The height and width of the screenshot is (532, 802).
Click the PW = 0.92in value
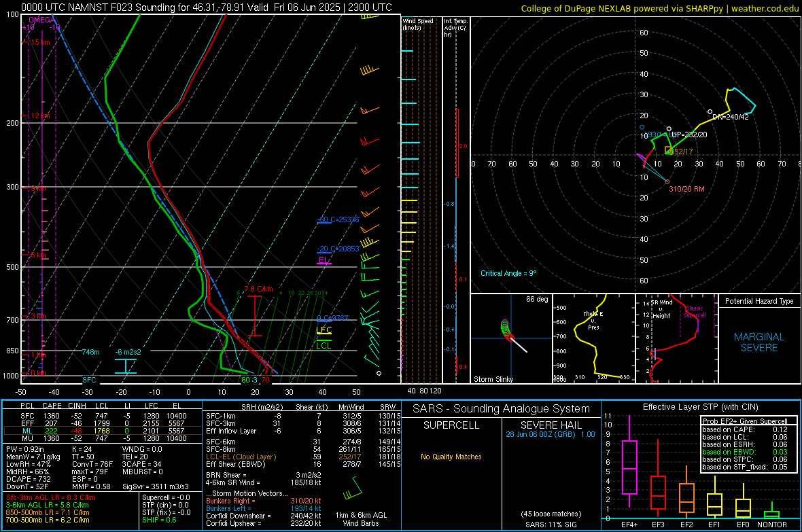26,449
